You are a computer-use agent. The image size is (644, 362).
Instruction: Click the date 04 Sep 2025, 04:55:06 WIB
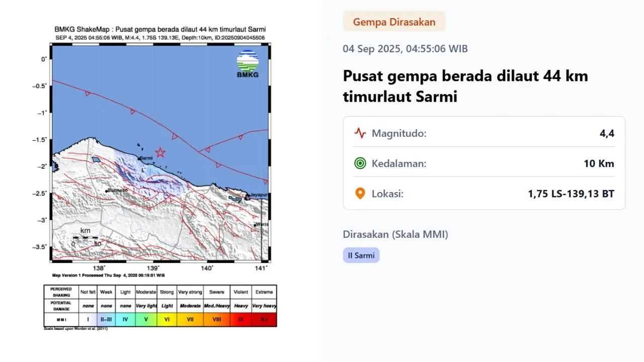coord(406,49)
